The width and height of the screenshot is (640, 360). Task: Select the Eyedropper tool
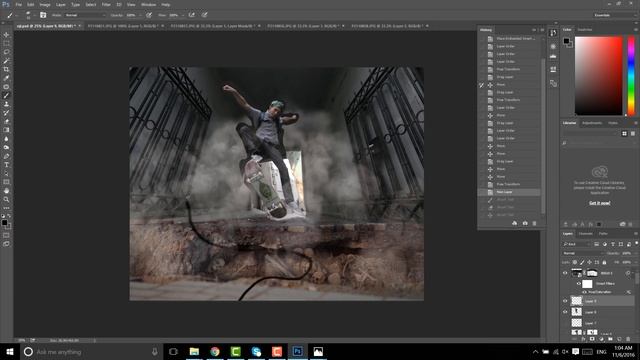click(6, 78)
